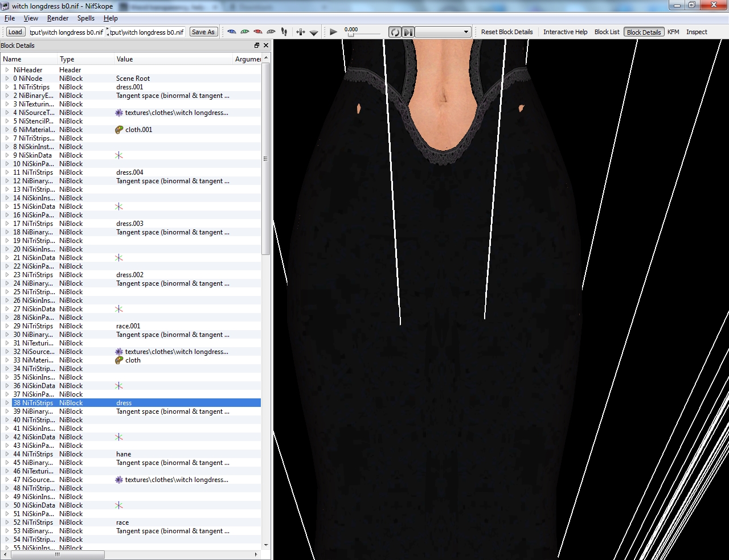The image size is (729, 560).
Task: Click transform axis icon in row 42 NiSkinData
Action: 119,437
